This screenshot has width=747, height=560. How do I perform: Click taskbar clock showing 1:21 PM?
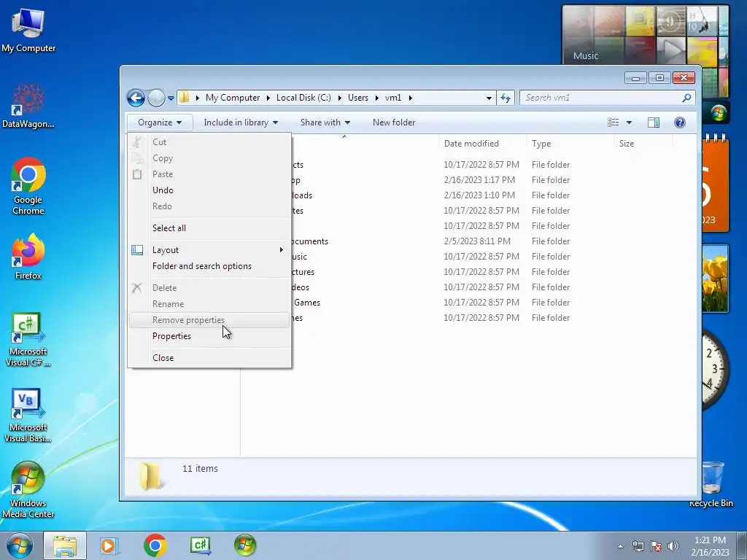(710, 545)
